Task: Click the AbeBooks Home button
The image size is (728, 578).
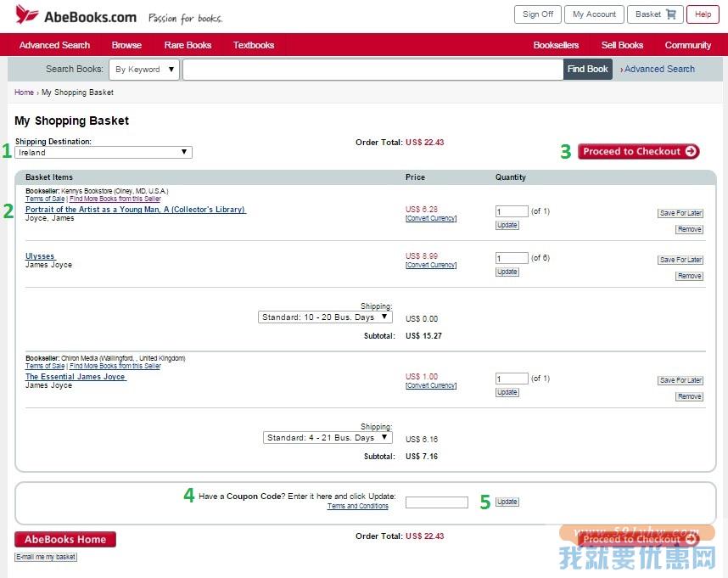Action: coord(65,539)
